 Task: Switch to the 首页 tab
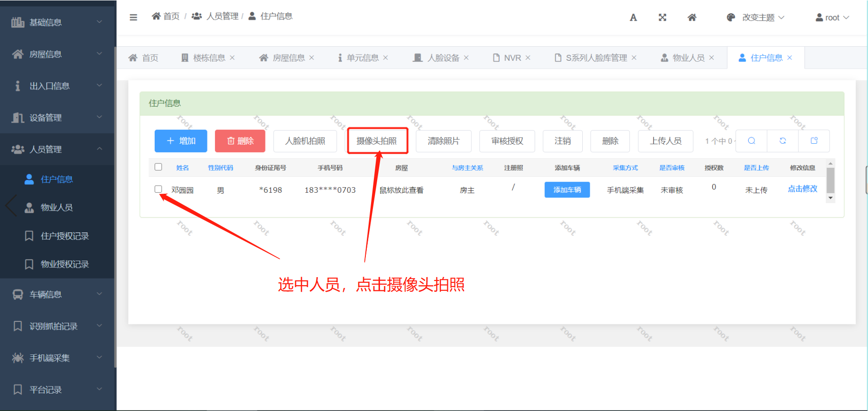pyautogui.click(x=143, y=58)
